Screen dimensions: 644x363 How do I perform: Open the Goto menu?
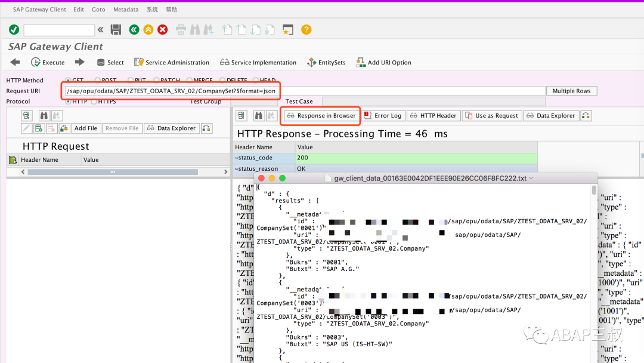pyautogui.click(x=98, y=10)
